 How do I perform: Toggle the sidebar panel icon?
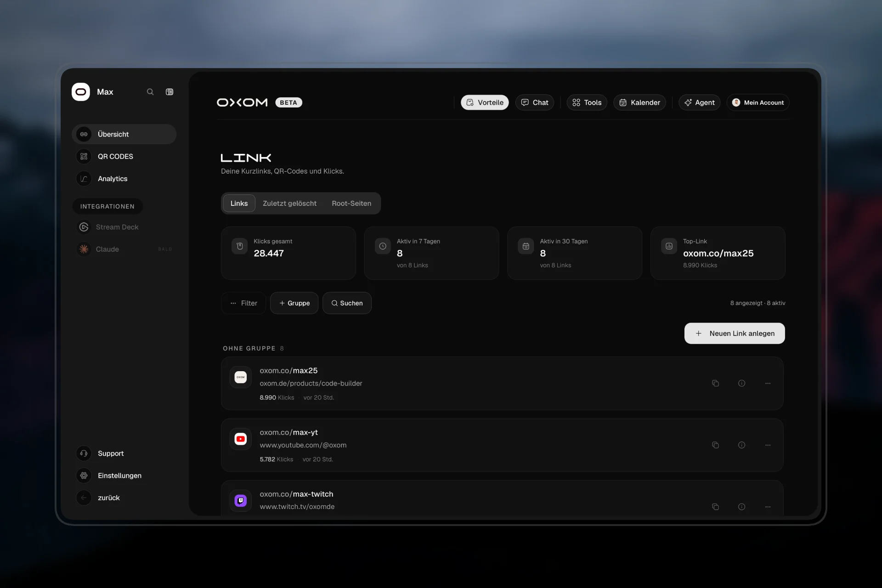[x=170, y=92]
